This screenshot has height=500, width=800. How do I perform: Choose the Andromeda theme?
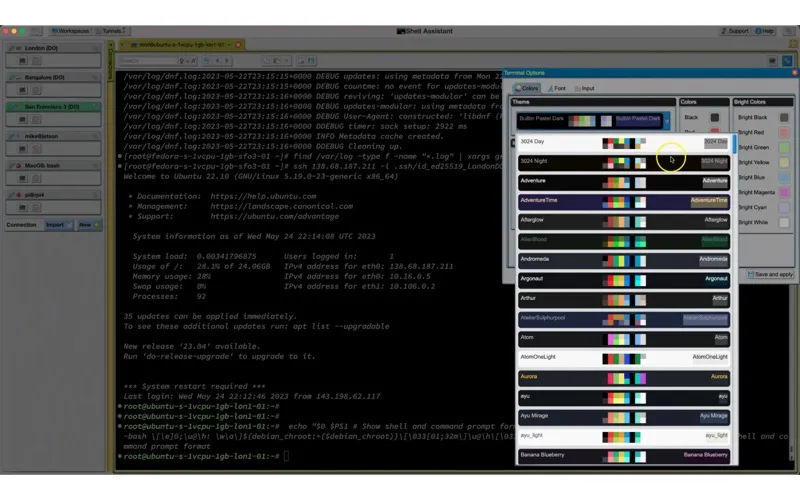pyautogui.click(x=623, y=261)
